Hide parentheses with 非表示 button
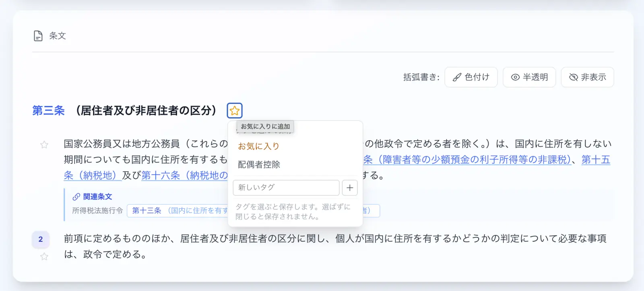This screenshot has width=644, height=291. 587,77
